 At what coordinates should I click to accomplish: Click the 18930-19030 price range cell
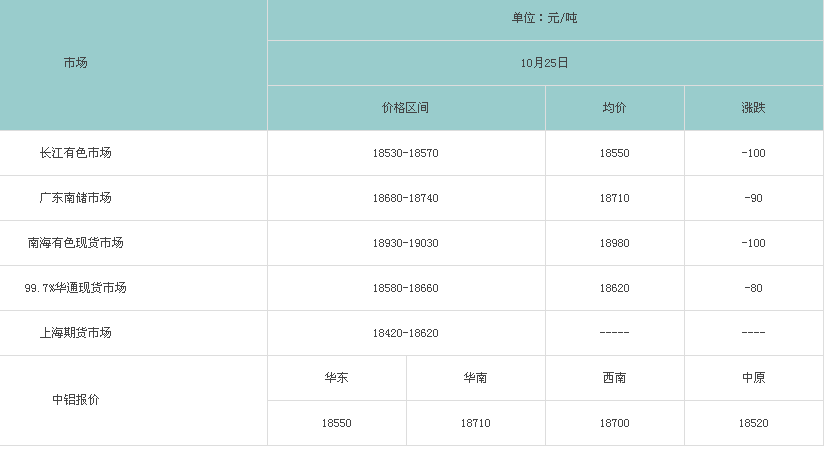tap(405, 243)
